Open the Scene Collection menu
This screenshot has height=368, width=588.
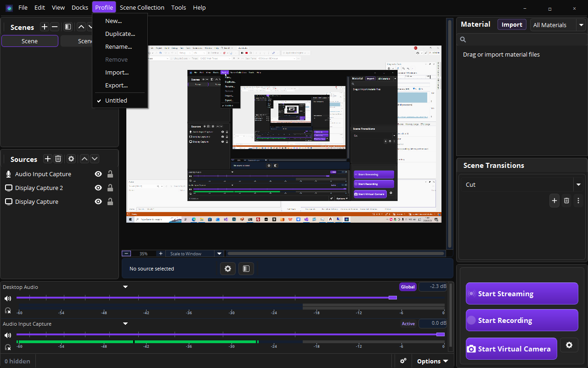coord(142,7)
